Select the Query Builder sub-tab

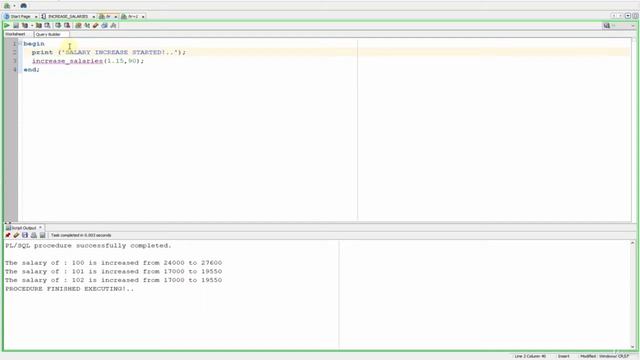(x=48, y=34)
